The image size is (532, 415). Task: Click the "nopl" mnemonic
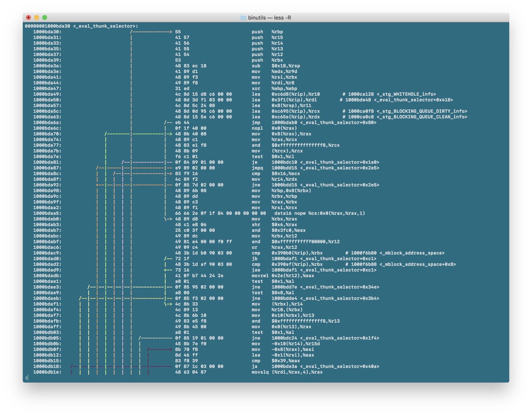(x=258, y=128)
